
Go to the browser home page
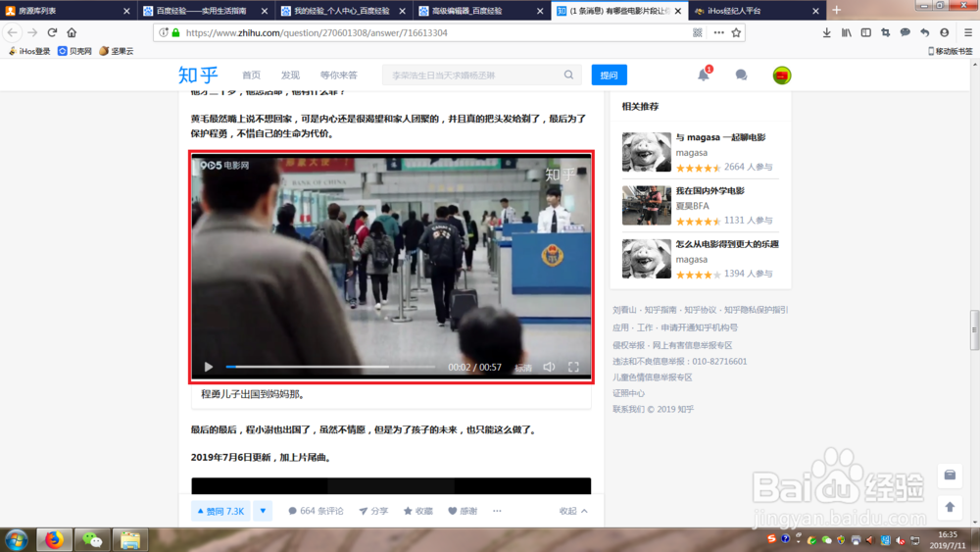[x=72, y=32]
